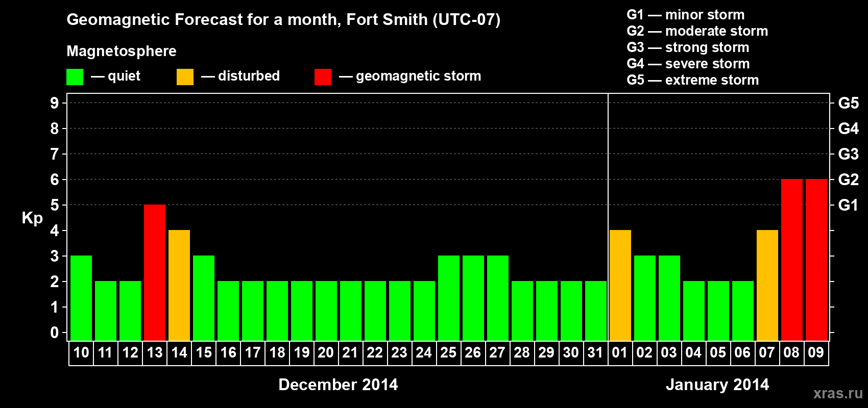Click date label 16 on the axis
Image resolution: width=868 pixels, height=408 pixels.
tap(228, 353)
